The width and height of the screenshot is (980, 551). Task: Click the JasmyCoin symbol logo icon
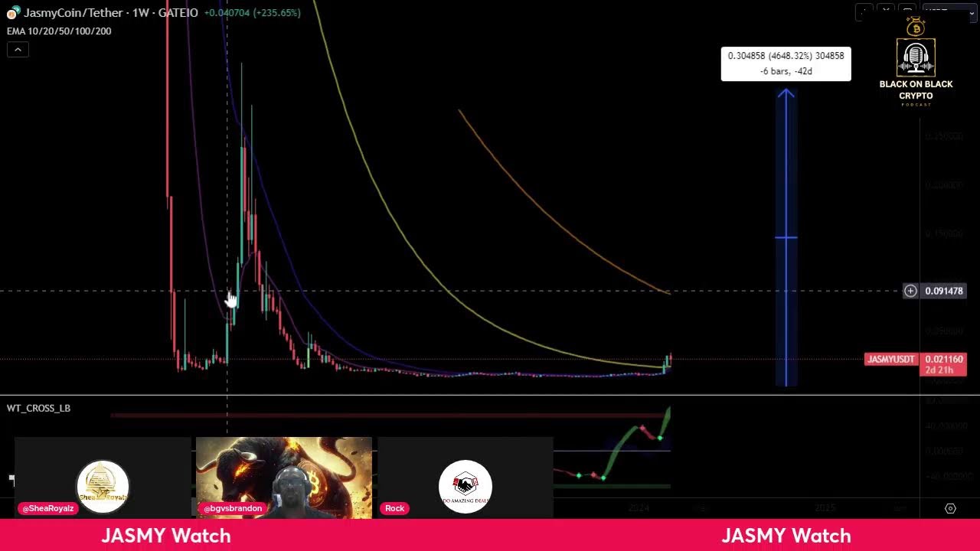(x=12, y=13)
